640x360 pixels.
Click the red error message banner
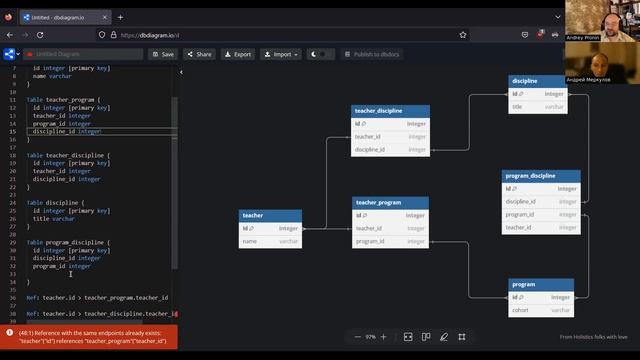89,337
